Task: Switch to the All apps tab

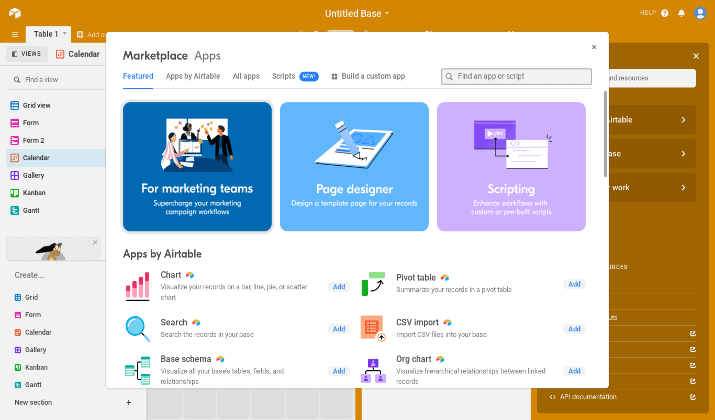Action: point(246,76)
